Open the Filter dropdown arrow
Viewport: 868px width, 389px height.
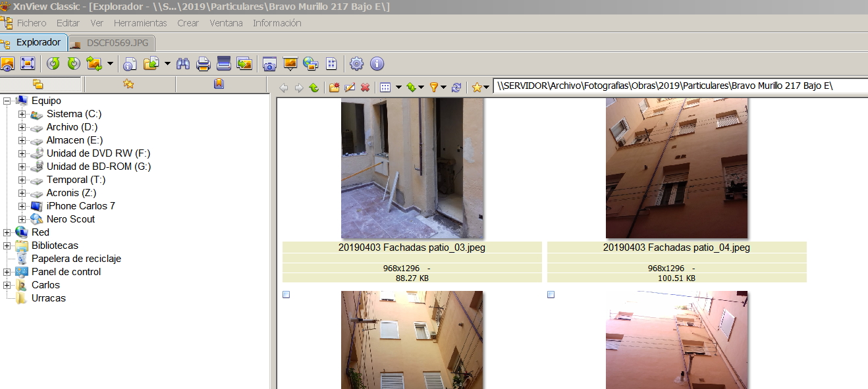[444, 88]
